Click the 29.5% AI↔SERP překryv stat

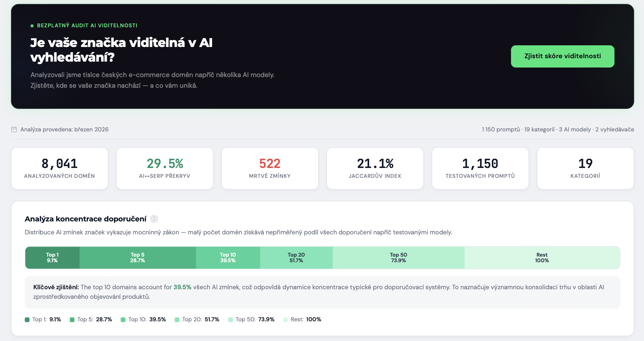point(165,168)
